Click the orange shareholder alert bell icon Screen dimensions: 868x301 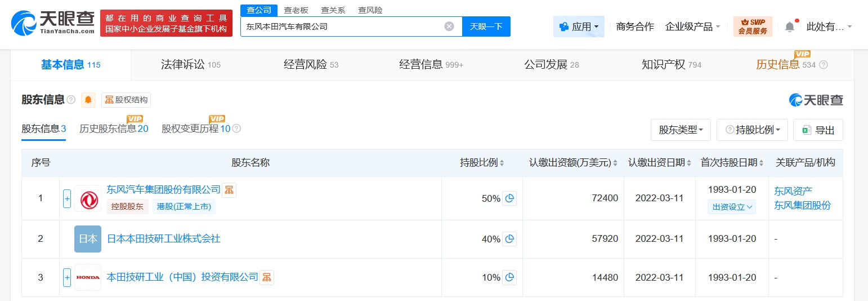coord(88,100)
